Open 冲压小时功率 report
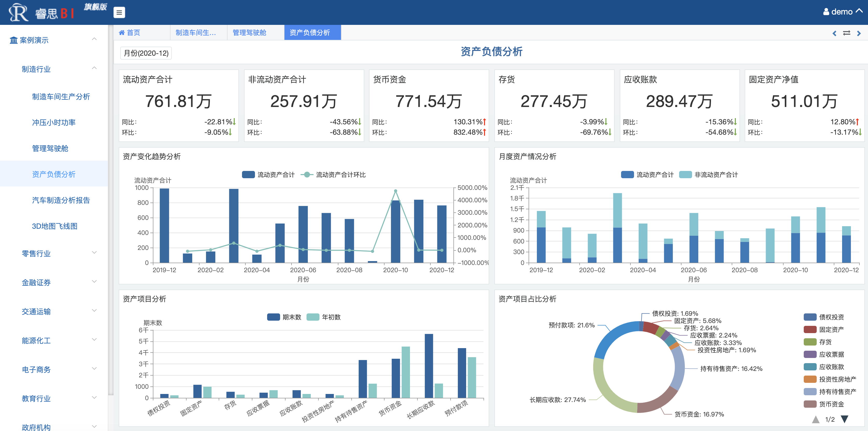This screenshot has height=431, width=868. (54, 123)
